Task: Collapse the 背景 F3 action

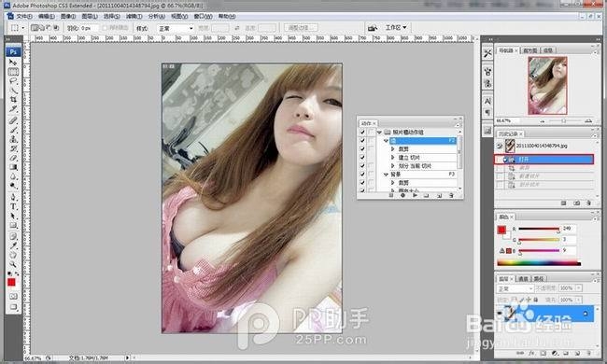Action: [386, 175]
